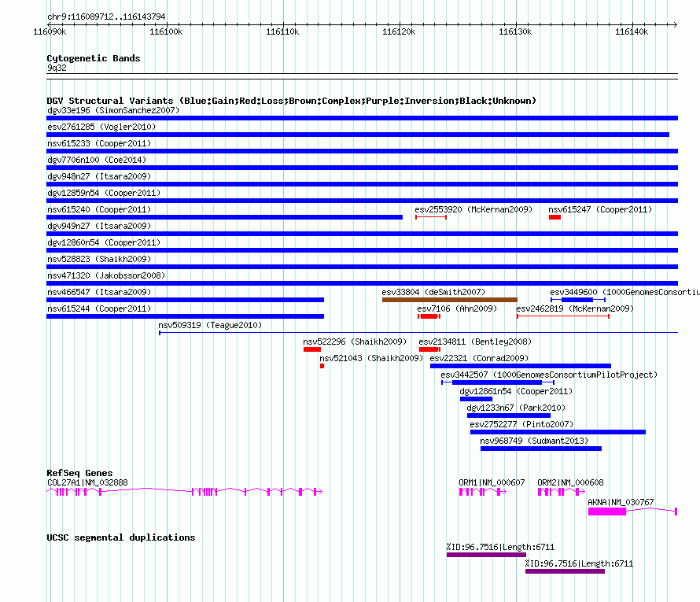Open the dgv1233n67 (Park2010) blue bar

tap(509, 415)
